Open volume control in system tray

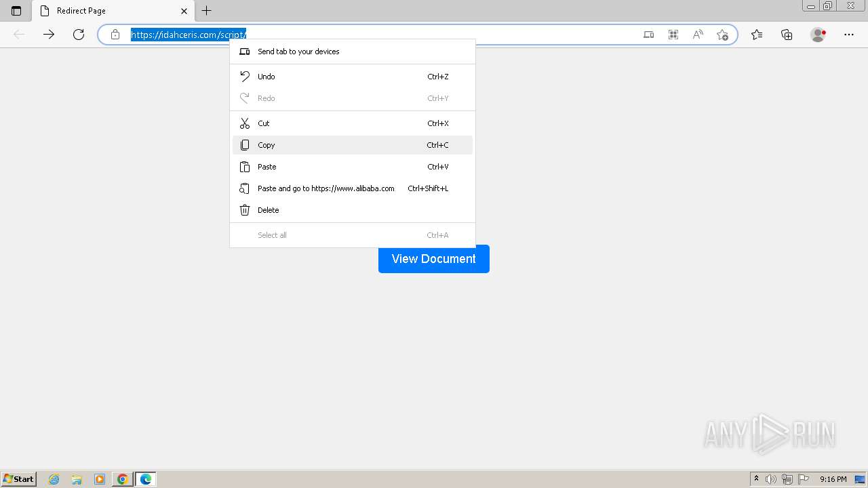[x=771, y=479]
